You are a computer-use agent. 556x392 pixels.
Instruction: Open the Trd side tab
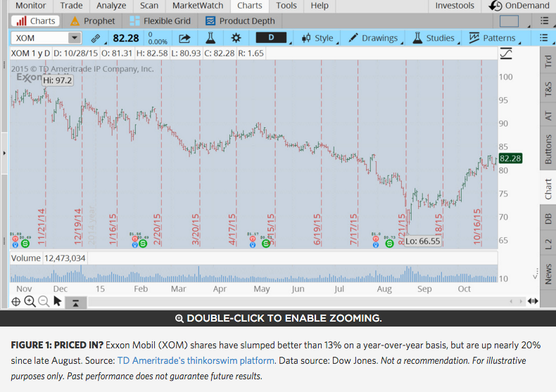(548, 61)
